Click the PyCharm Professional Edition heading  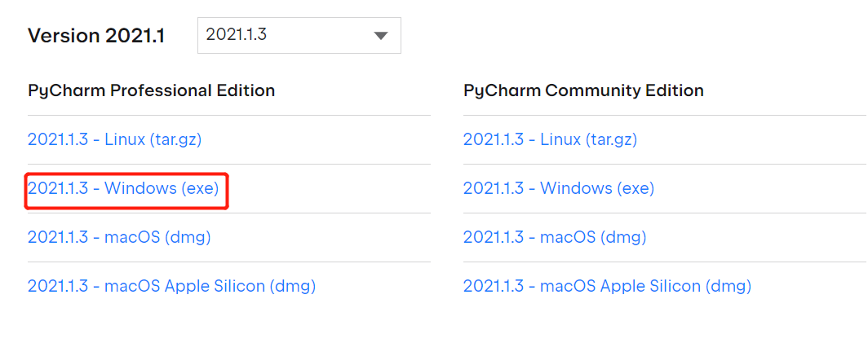[151, 90]
